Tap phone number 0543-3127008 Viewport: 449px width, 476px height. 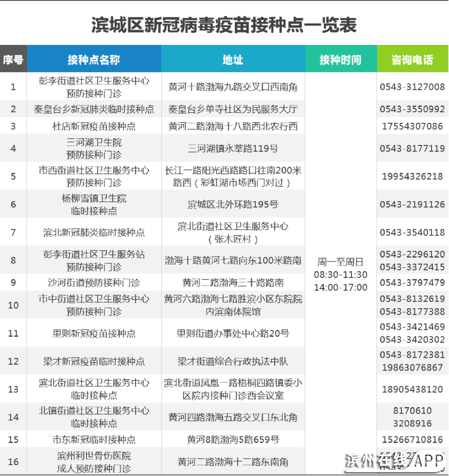[412, 87]
